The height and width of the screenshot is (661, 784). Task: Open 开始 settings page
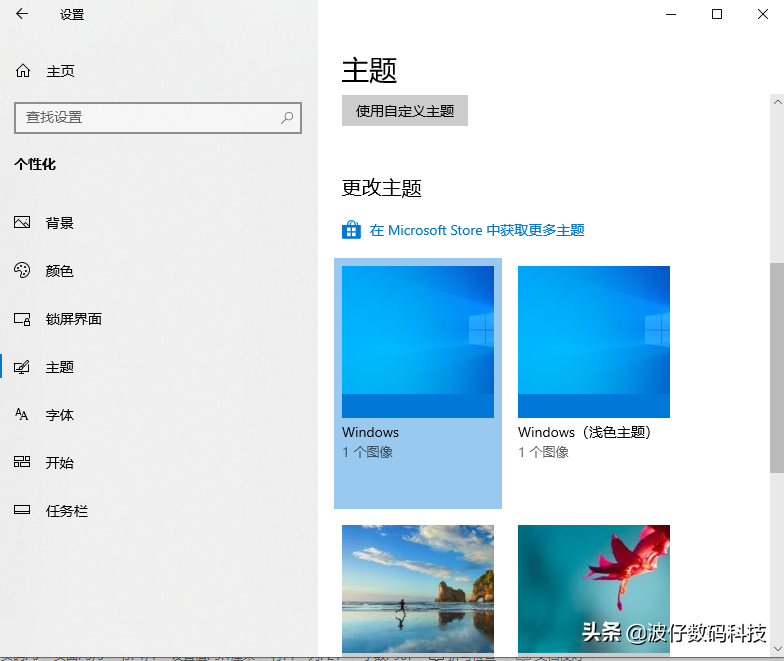(x=60, y=463)
